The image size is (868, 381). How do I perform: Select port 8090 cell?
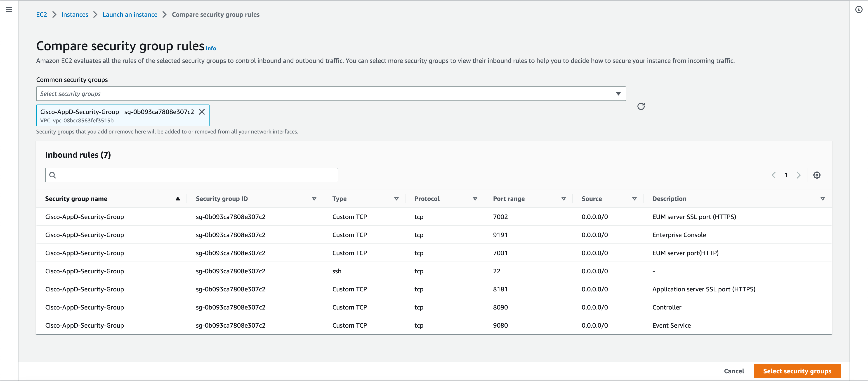[x=500, y=307]
